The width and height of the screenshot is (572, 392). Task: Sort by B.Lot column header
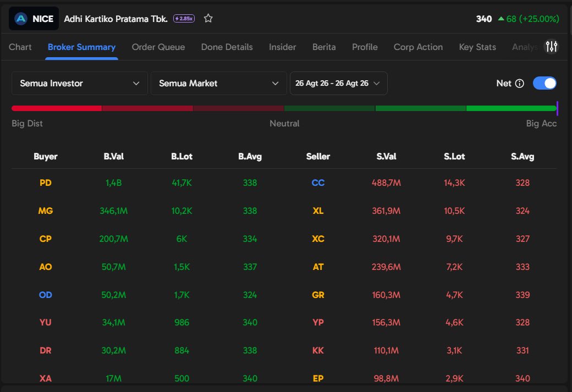click(x=182, y=157)
